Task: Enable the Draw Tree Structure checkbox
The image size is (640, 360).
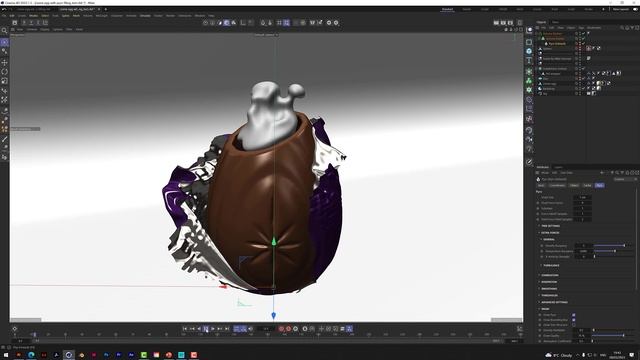Action: [x=573, y=324]
